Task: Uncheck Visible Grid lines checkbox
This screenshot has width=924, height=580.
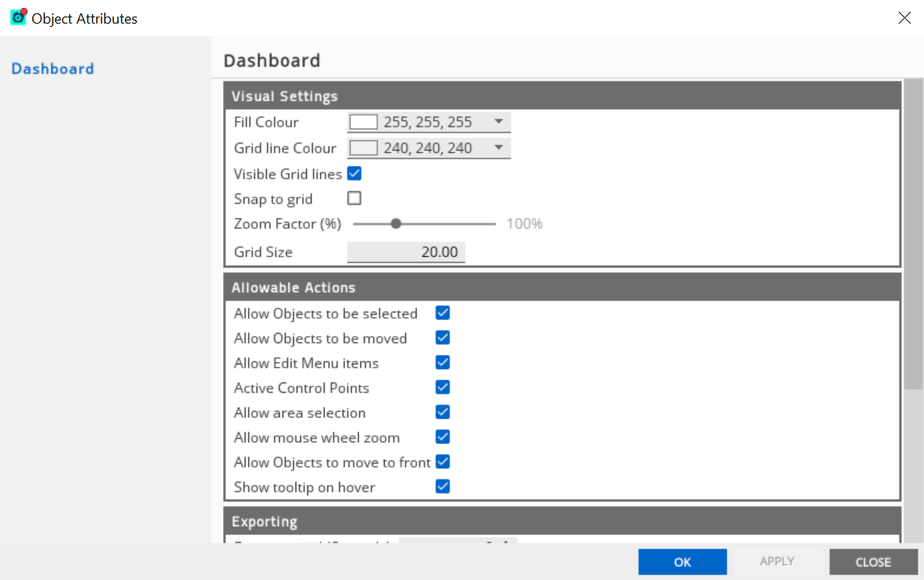Action: point(354,173)
